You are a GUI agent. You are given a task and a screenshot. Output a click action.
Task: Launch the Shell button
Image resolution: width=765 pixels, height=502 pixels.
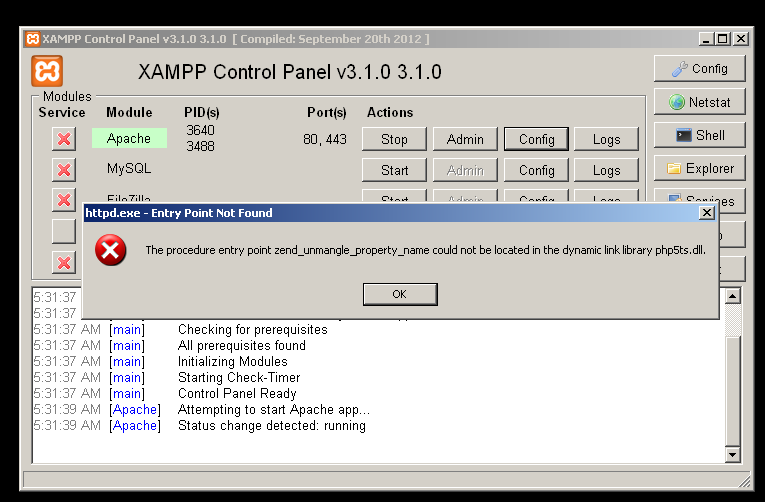[x=700, y=135]
